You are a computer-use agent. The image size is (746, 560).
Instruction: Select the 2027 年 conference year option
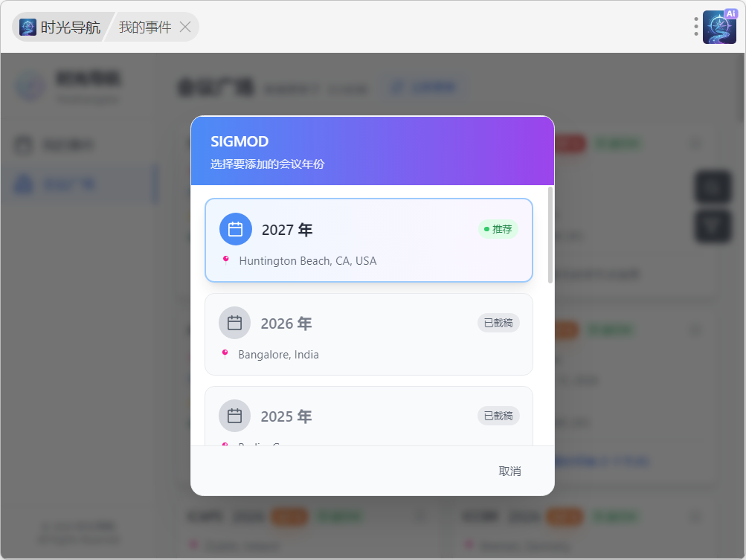coord(368,240)
